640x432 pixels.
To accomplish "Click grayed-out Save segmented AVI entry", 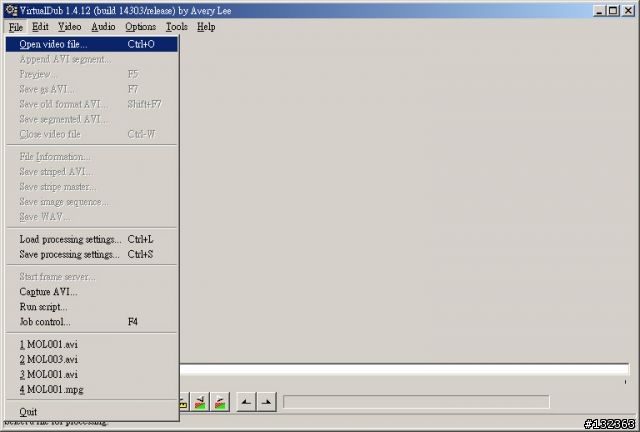I will 92,119.
